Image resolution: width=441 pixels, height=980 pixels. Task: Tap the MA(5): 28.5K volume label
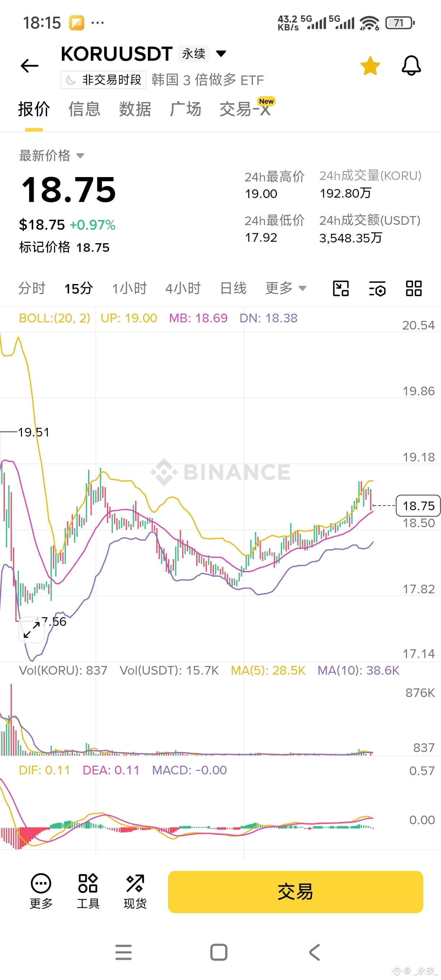[x=268, y=670]
